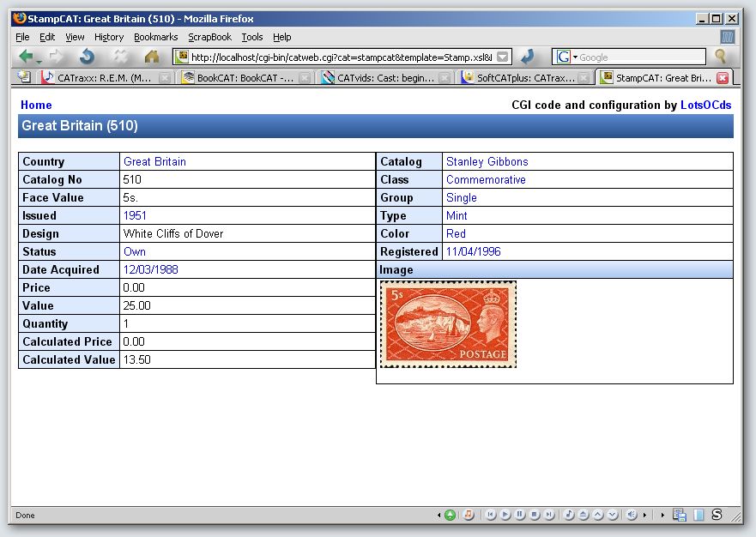
Task: Follow the LotsOCds link
Action: pos(705,105)
